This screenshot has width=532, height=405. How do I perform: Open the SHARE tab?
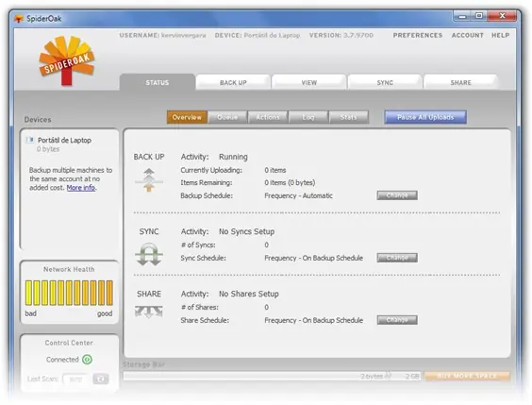tap(460, 82)
